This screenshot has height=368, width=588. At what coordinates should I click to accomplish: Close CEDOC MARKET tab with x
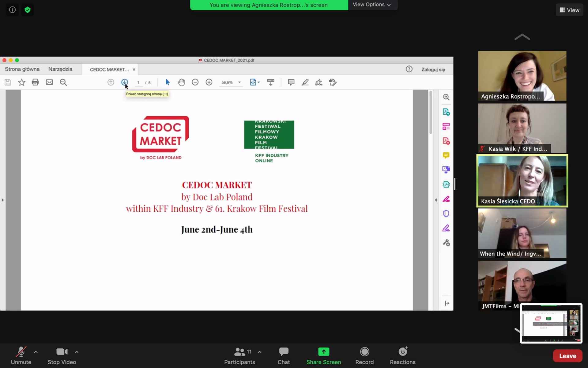(134, 70)
